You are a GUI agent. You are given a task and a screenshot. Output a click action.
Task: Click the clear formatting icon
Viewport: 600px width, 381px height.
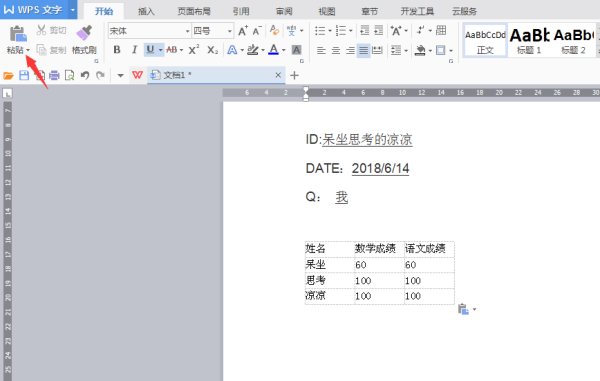[x=274, y=30]
